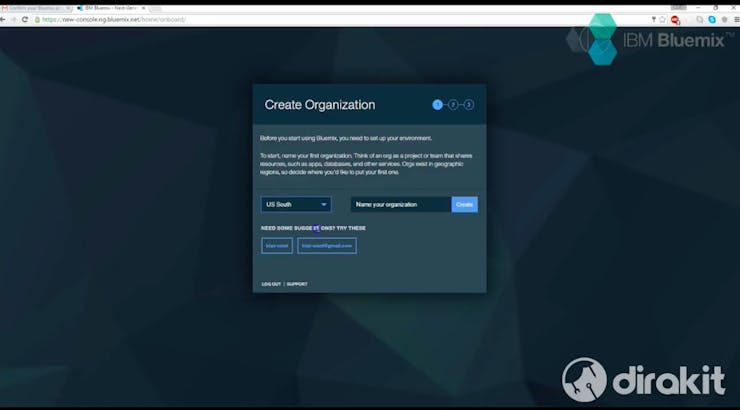Select the IBM Bluemix browser tab
Image resolution: width=740 pixels, height=410 pixels.
pos(111,8)
